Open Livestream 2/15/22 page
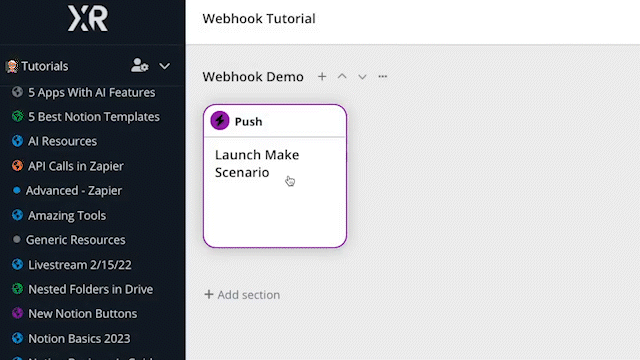 pos(80,265)
